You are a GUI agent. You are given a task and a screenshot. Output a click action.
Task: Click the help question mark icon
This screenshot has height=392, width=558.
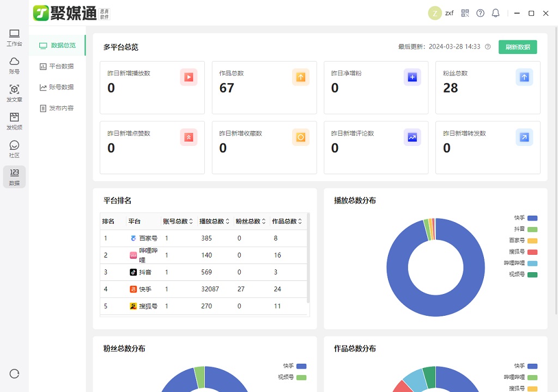pyautogui.click(x=480, y=13)
